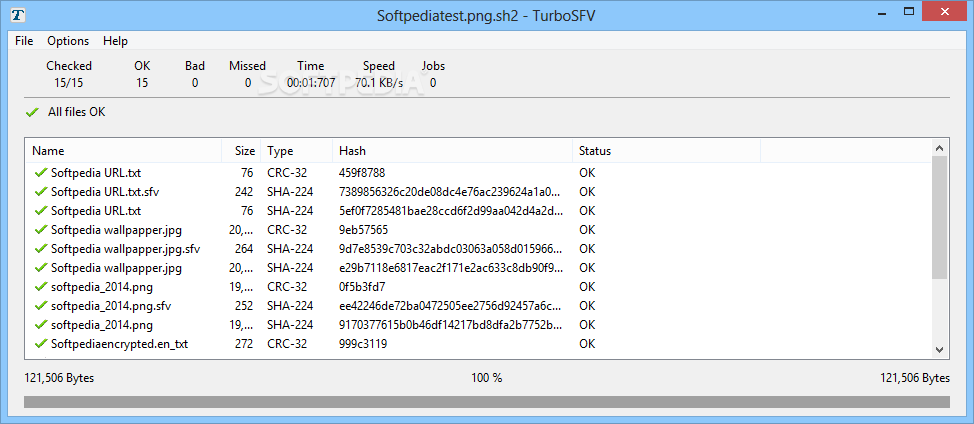Image resolution: width=974 pixels, height=424 pixels.
Task: Click the Time value 00:01:707
Action: [311, 83]
